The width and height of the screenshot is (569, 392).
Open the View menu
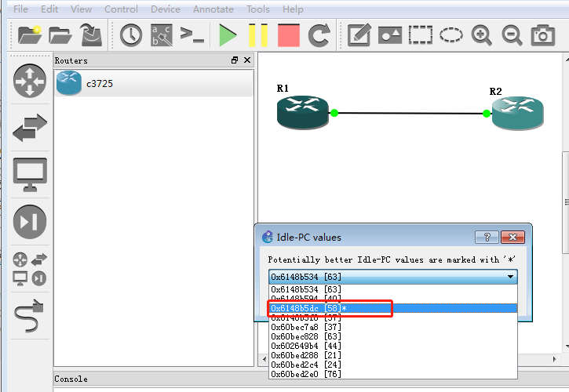pyautogui.click(x=81, y=9)
